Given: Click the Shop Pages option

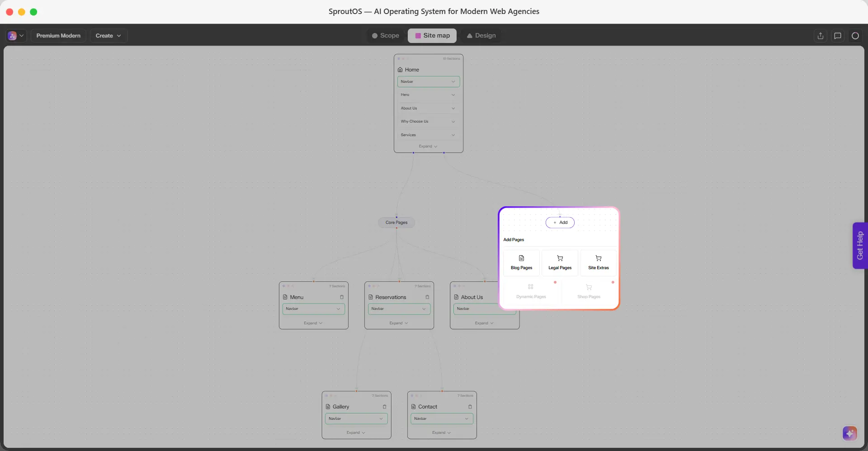Looking at the screenshot, I should pos(589,292).
